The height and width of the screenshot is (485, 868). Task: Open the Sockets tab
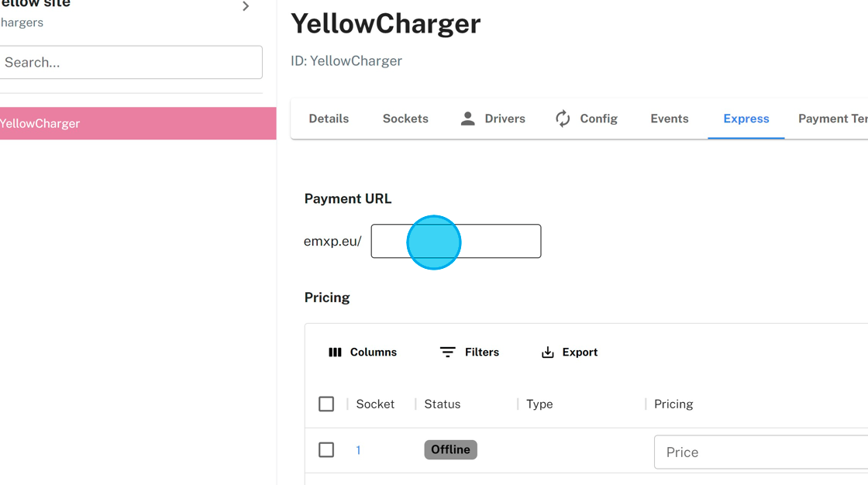click(x=405, y=119)
